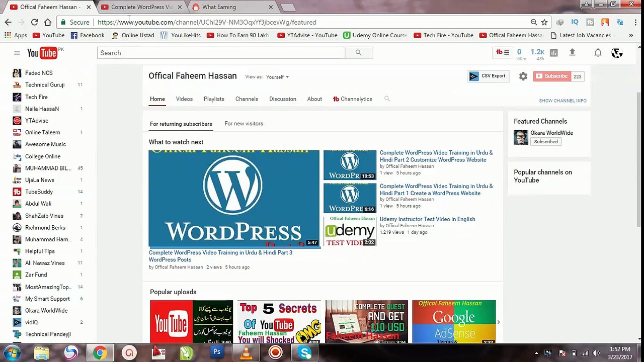Screen dimensions: 644x362
Task: Open the Udemy Online Course bookmark
Action: [375, 35]
